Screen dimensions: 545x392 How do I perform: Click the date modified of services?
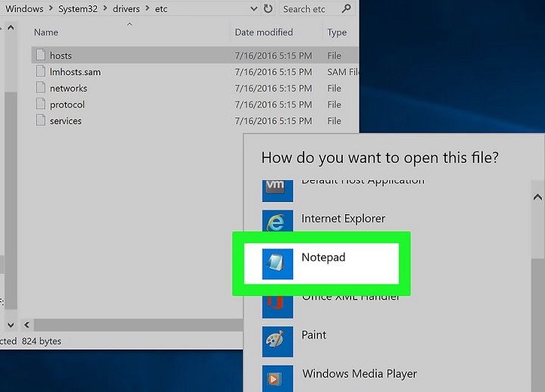273,121
